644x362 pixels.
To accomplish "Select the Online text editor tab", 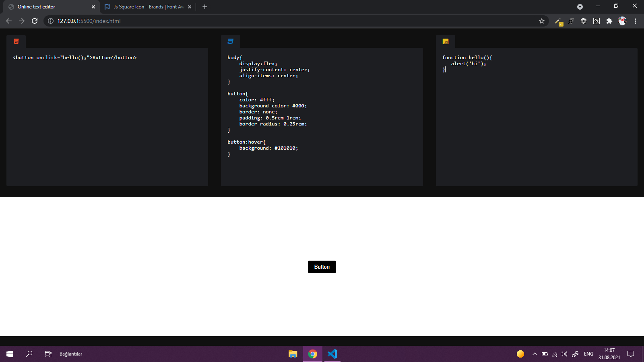I will click(x=48, y=7).
